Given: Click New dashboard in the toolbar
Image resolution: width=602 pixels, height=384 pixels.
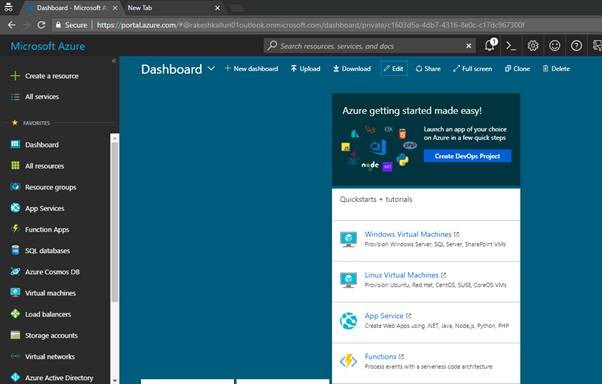Looking at the screenshot, I should click(x=251, y=69).
